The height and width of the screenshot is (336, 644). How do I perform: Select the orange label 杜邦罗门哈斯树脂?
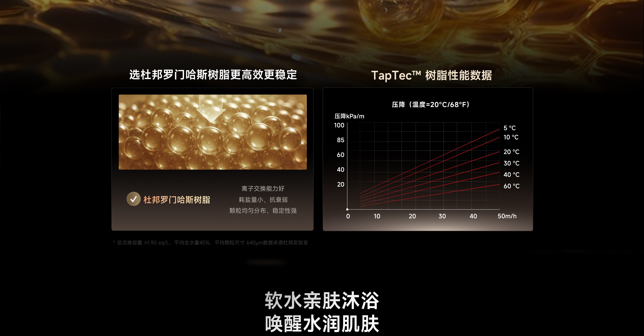pyautogui.click(x=177, y=200)
